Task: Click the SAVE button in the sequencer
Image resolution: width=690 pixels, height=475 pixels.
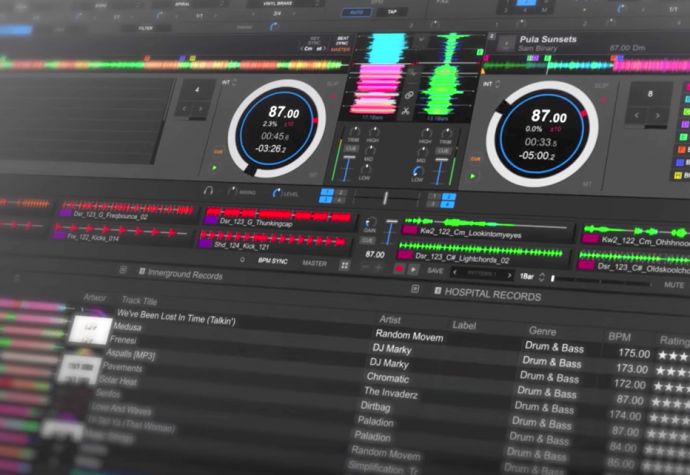Action: tap(435, 270)
